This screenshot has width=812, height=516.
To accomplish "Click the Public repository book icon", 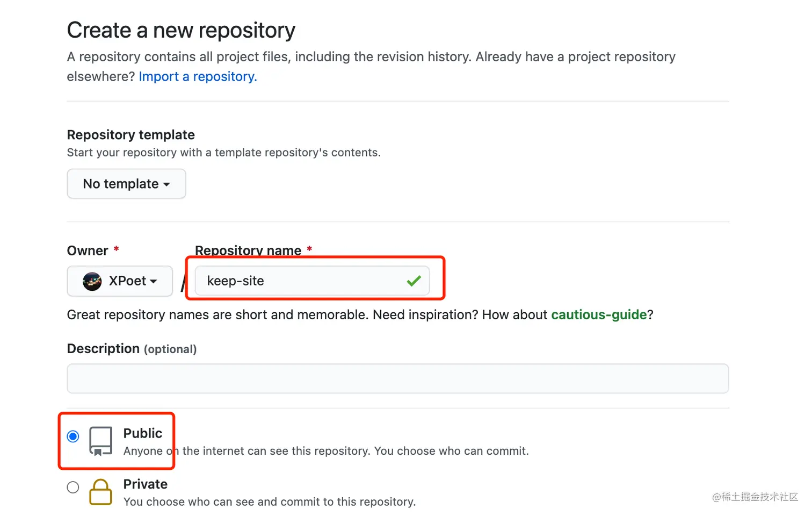I will (101, 441).
